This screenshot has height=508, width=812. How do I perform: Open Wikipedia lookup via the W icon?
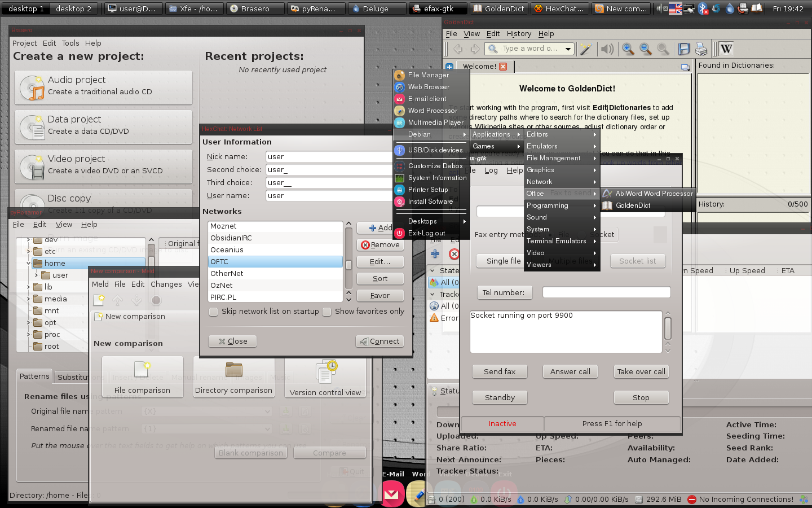726,49
